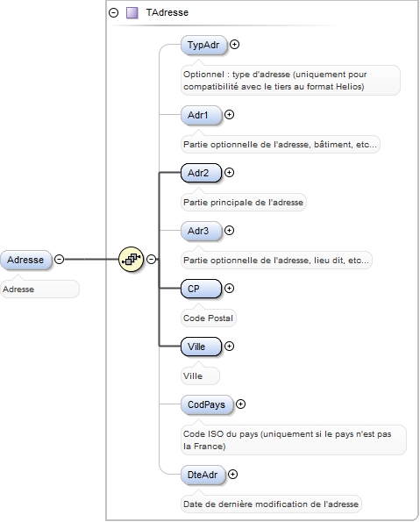The height and width of the screenshot is (522, 420).
Task: Expand the CP element plus icon
Action: tap(229, 289)
